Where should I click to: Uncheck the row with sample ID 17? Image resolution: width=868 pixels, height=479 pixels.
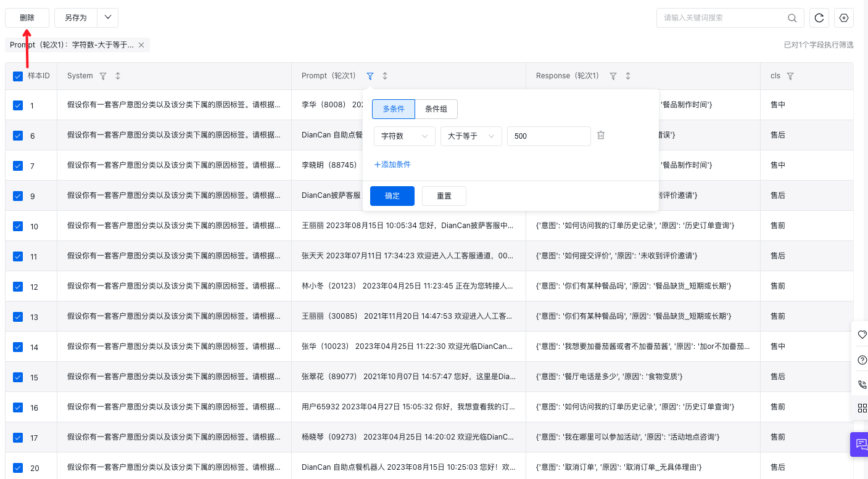[x=18, y=438]
